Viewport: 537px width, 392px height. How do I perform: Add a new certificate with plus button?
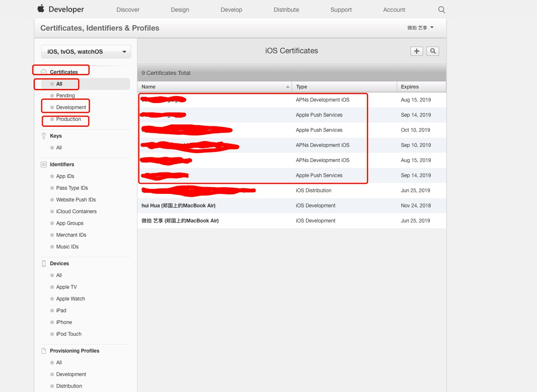[x=416, y=51]
